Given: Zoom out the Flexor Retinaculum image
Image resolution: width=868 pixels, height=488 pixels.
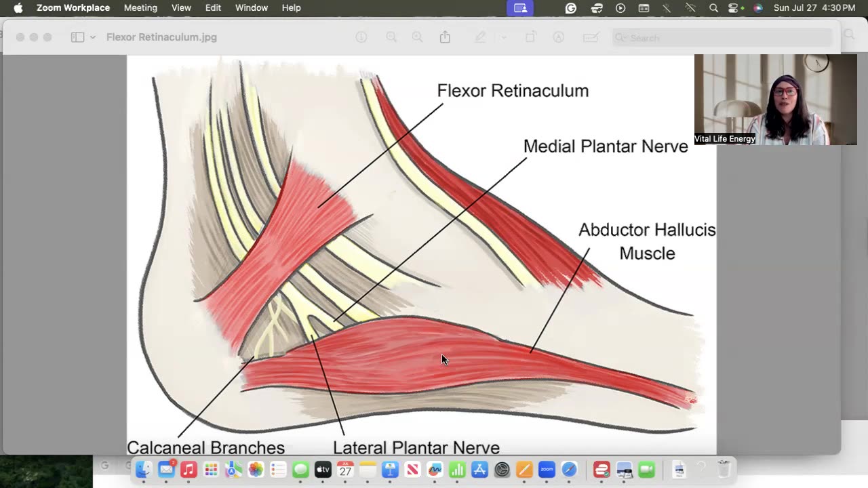Looking at the screenshot, I should [x=391, y=37].
